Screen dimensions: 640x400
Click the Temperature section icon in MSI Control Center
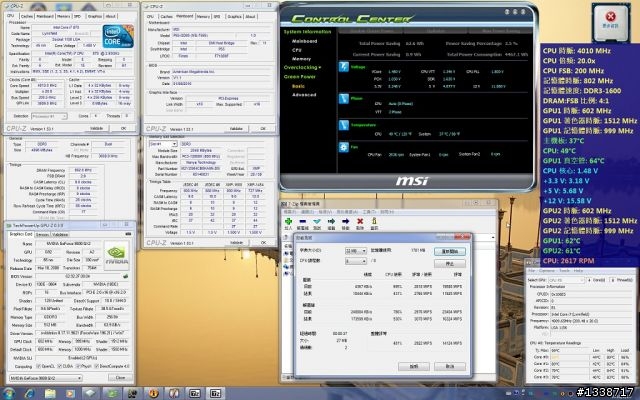tap(344, 125)
